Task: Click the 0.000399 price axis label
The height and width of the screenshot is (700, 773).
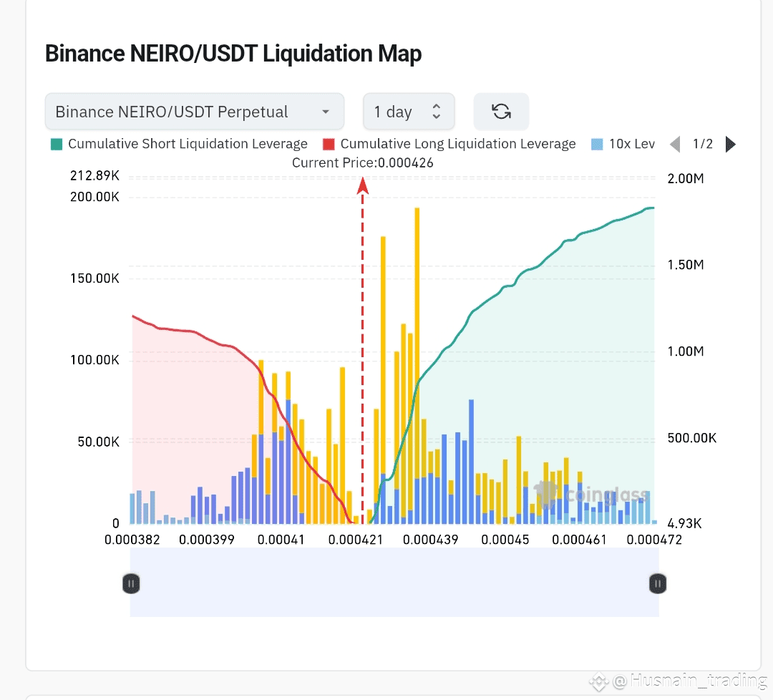Action: pos(207,540)
